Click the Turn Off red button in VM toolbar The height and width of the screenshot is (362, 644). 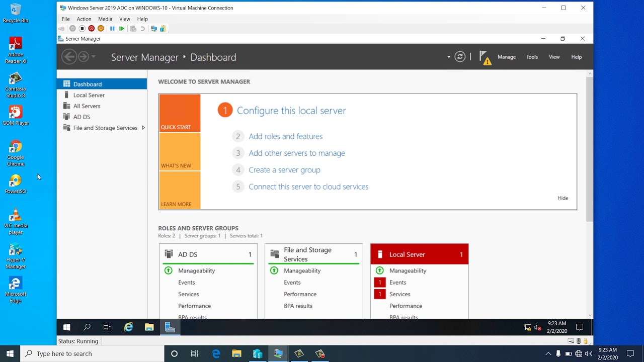pos(92,29)
